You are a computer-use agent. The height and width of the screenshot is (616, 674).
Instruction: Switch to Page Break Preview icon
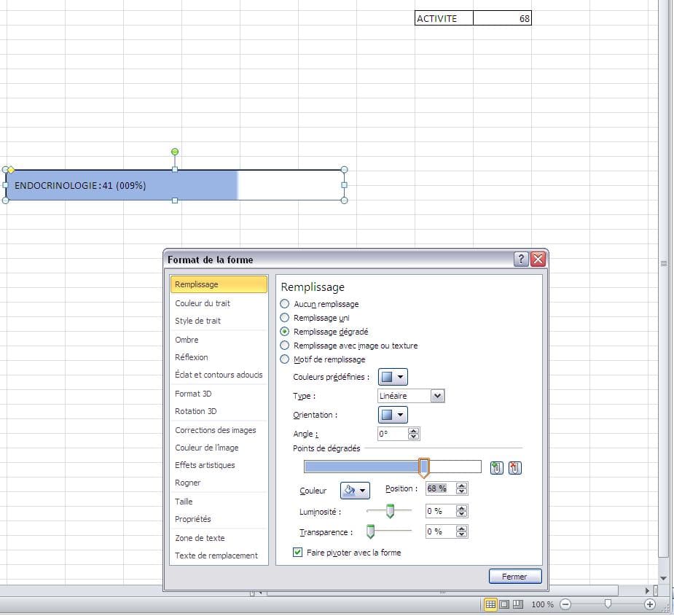pyautogui.click(x=517, y=604)
